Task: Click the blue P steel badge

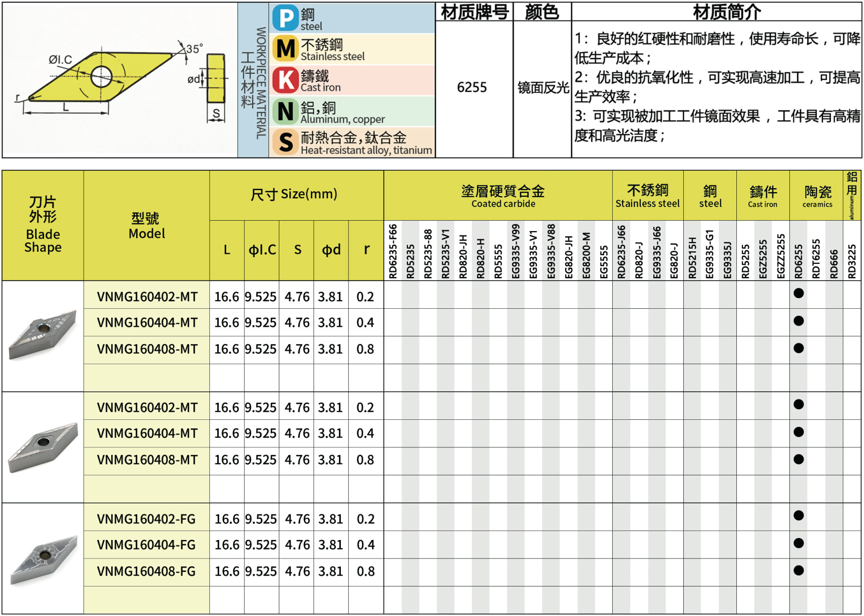Action: click(x=286, y=19)
